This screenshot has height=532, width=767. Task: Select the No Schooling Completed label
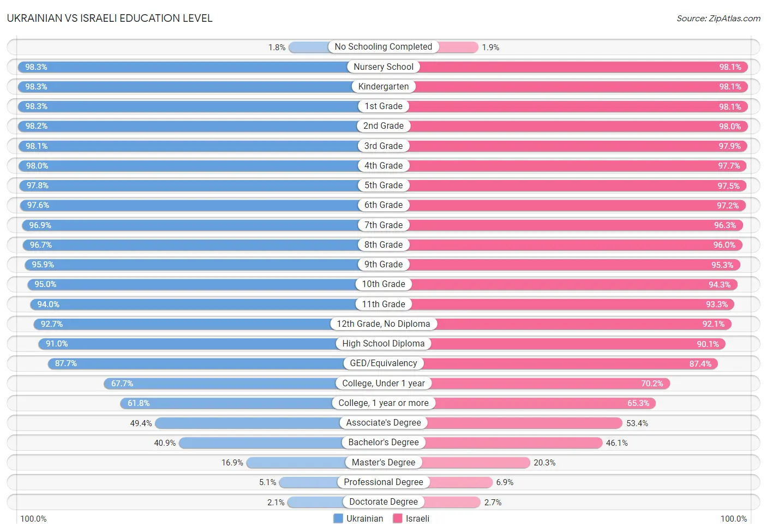[383, 47]
